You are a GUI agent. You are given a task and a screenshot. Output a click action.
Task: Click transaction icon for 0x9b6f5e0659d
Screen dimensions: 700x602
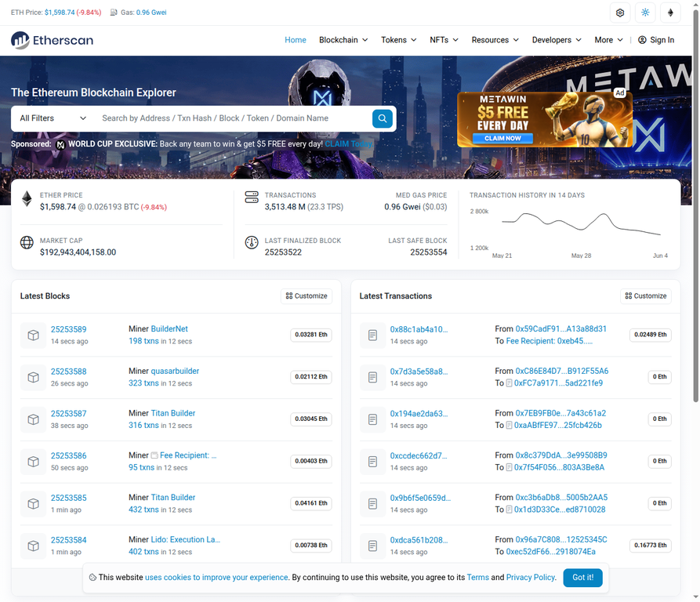(x=373, y=503)
